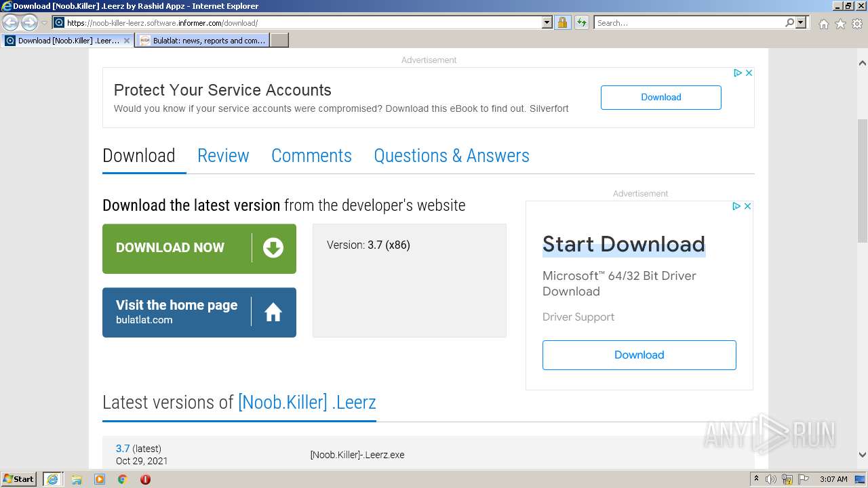Click the Refresh page icon
The width and height of the screenshot is (868, 488).
pos(581,23)
